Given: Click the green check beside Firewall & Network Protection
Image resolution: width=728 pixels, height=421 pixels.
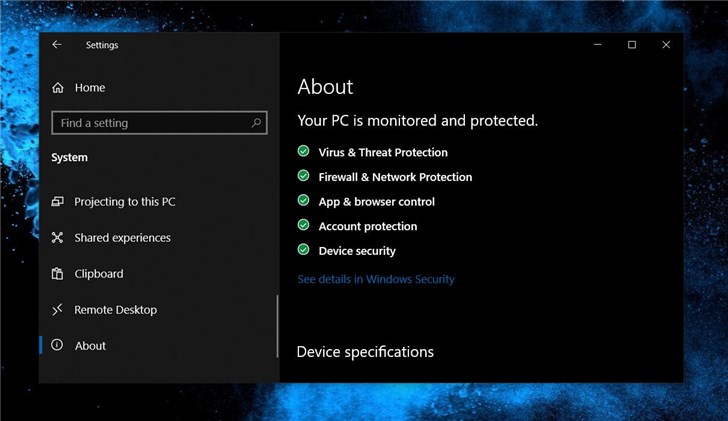Looking at the screenshot, I should (x=303, y=177).
